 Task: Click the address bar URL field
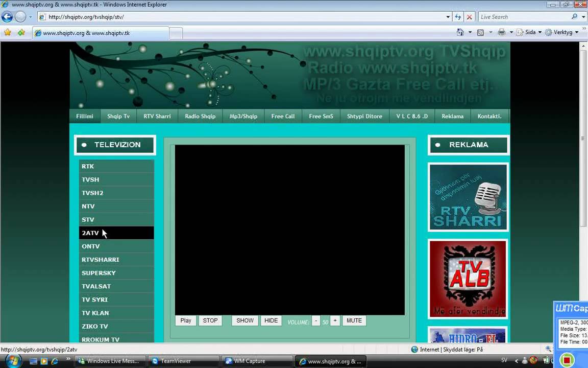coord(241,17)
